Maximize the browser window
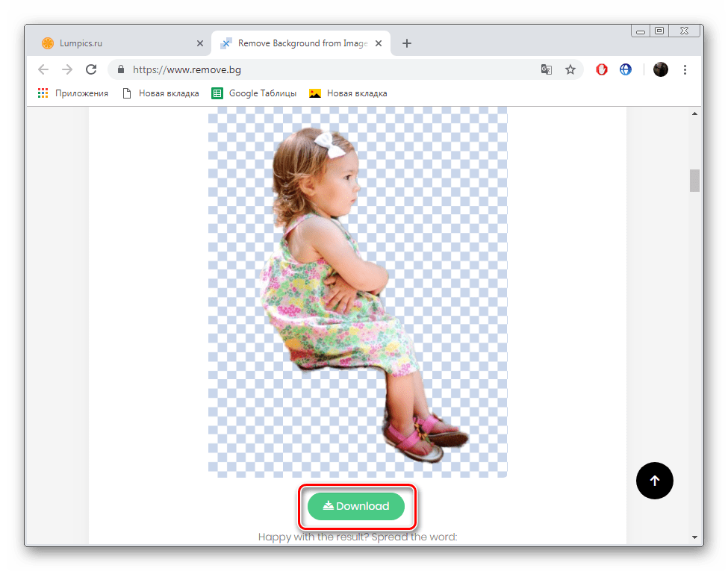The width and height of the screenshot is (728, 571). click(x=659, y=31)
